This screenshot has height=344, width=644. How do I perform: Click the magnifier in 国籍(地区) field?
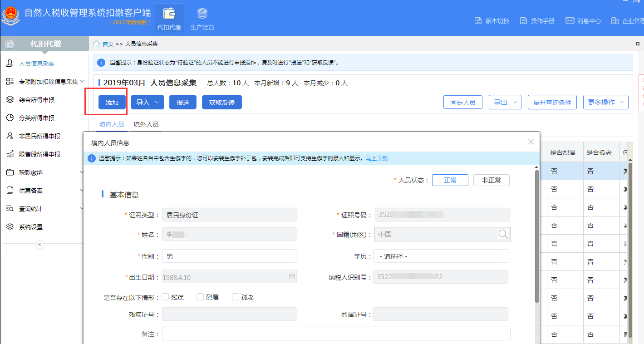503,234
